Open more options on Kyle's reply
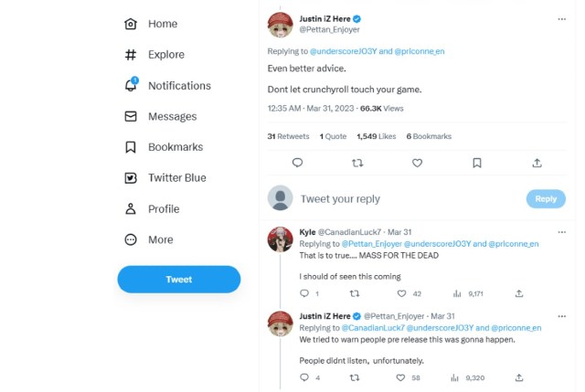Viewport: 585px width, 392px height. point(561,232)
